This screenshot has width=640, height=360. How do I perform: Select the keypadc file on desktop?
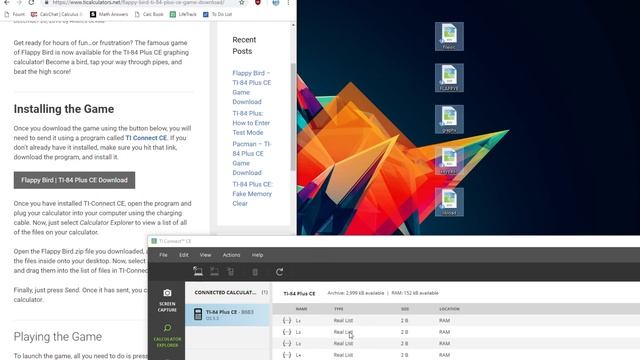[449, 161]
